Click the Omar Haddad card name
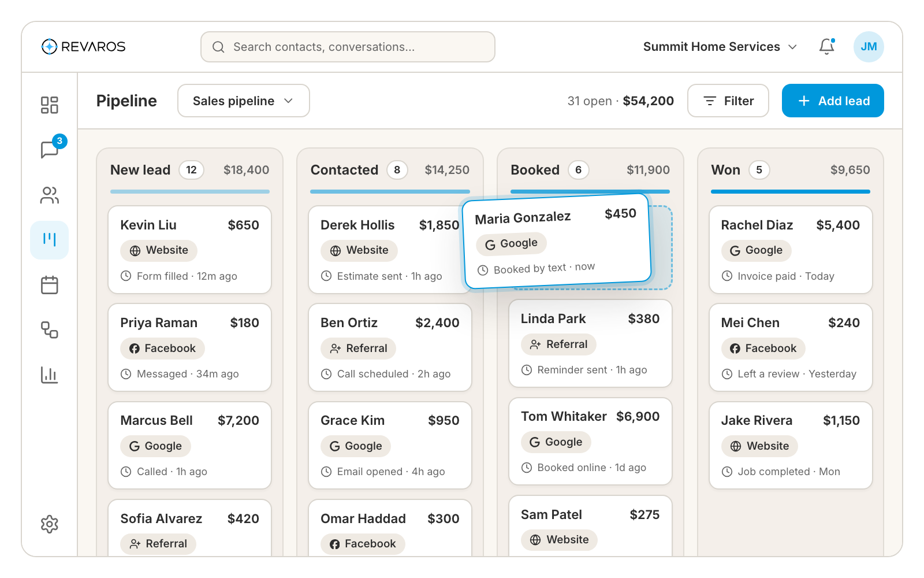Viewport: 924px width, 578px height. click(363, 518)
